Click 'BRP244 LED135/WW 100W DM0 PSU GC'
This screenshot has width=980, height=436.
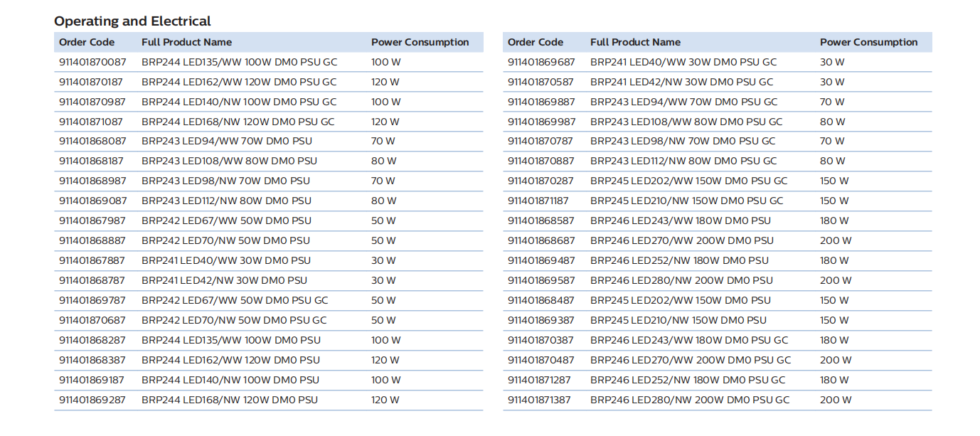(240, 62)
